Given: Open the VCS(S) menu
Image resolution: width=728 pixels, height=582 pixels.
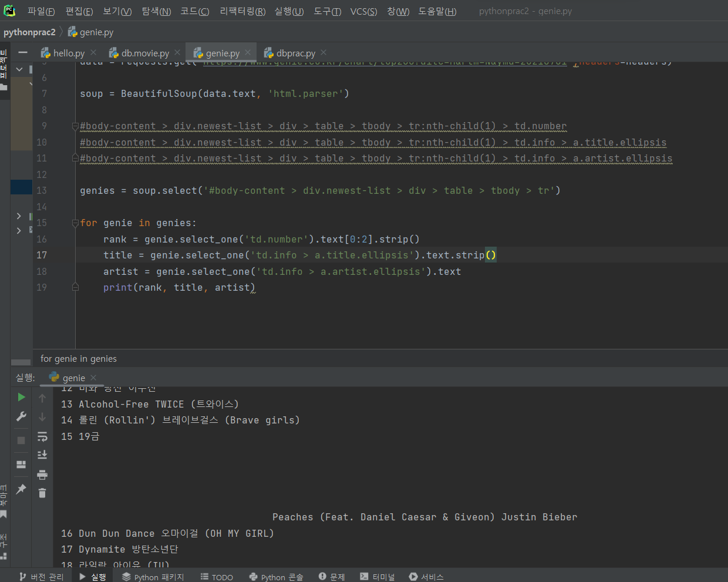Looking at the screenshot, I should pos(364,11).
